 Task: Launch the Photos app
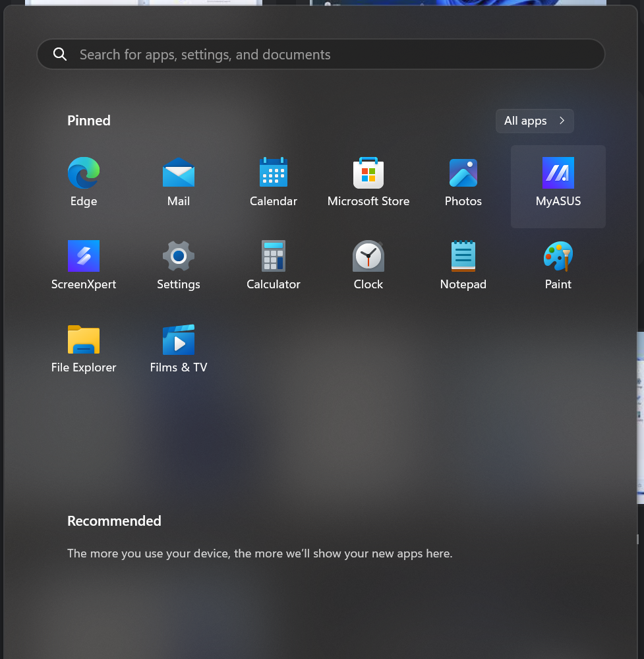[463, 182]
